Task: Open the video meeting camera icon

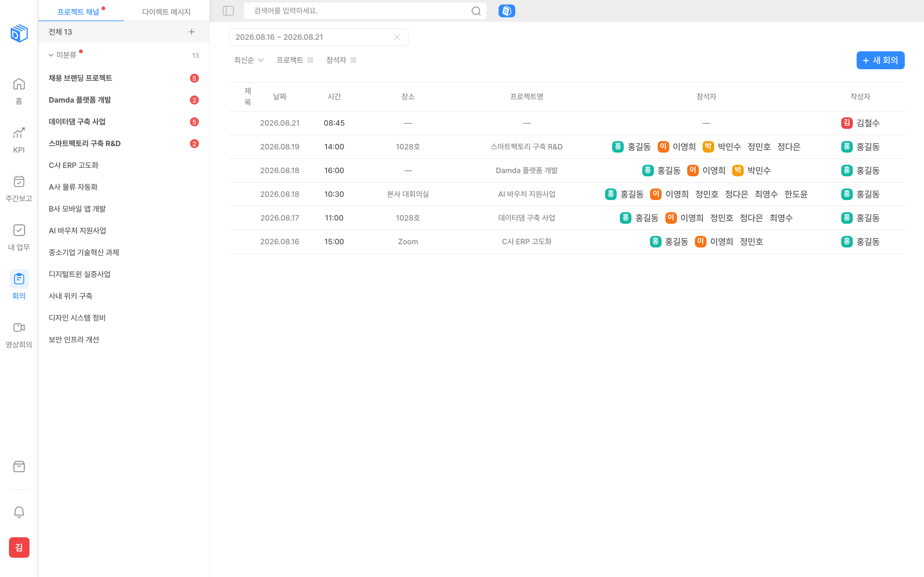Action: pyautogui.click(x=19, y=327)
